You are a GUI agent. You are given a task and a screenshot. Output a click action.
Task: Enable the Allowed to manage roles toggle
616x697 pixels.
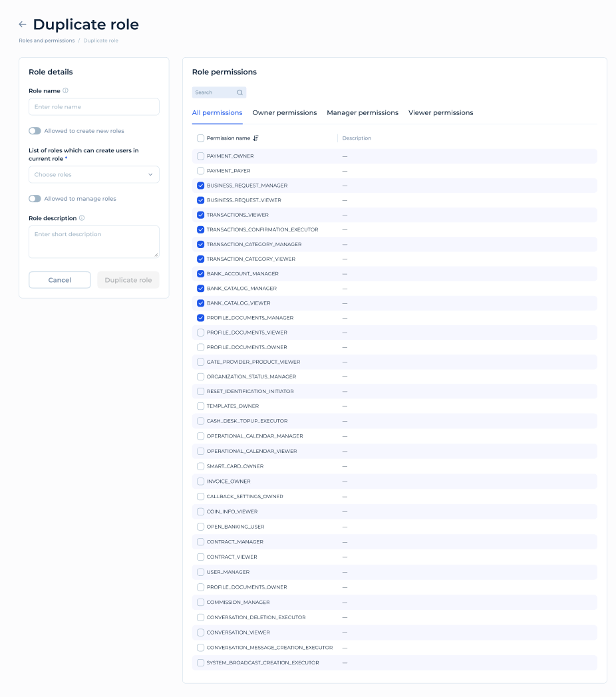[34, 198]
